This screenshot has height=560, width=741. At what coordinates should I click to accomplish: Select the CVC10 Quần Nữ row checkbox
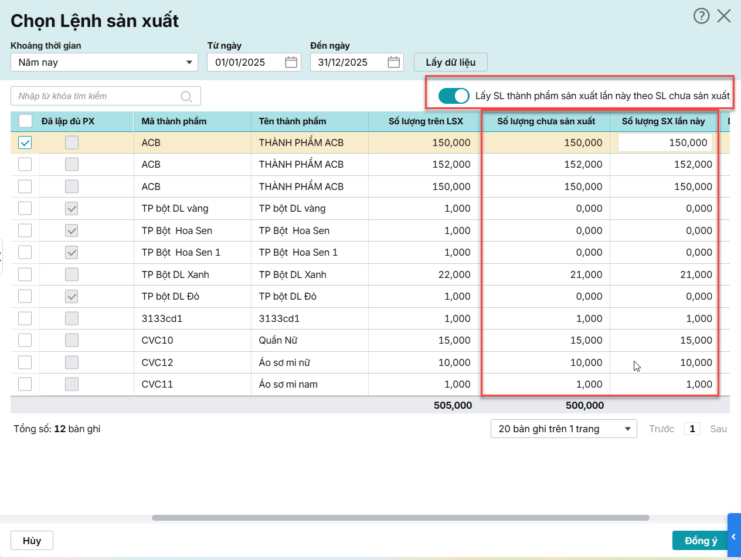click(25, 340)
